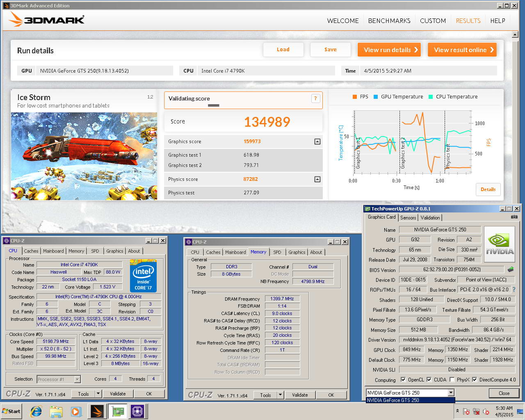This screenshot has width=525, height=420.
Task: Open Windows Explorer folder icon on taskbar
Action: tap(56, 411)
